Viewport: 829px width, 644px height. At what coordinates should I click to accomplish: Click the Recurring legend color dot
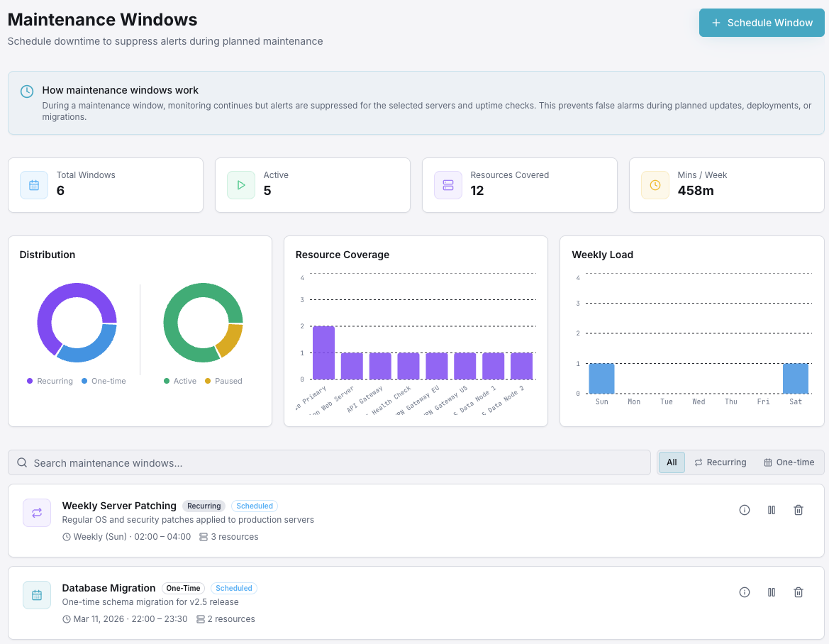[x=30, y=381]
